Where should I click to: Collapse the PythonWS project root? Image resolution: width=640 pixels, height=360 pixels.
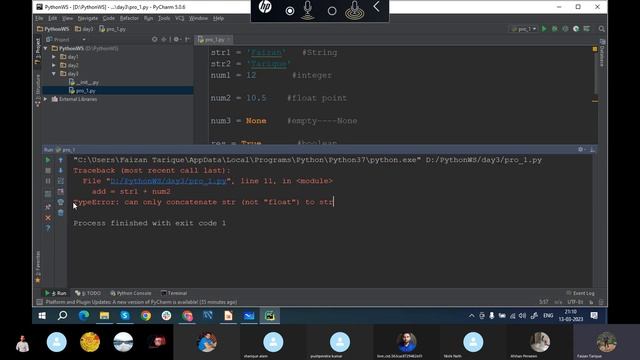pos(46,48)
